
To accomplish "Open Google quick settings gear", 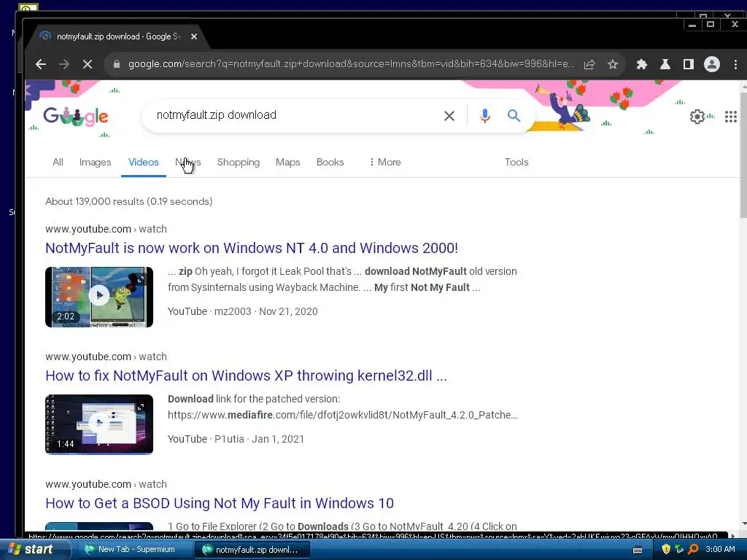I will click(697, 117).
